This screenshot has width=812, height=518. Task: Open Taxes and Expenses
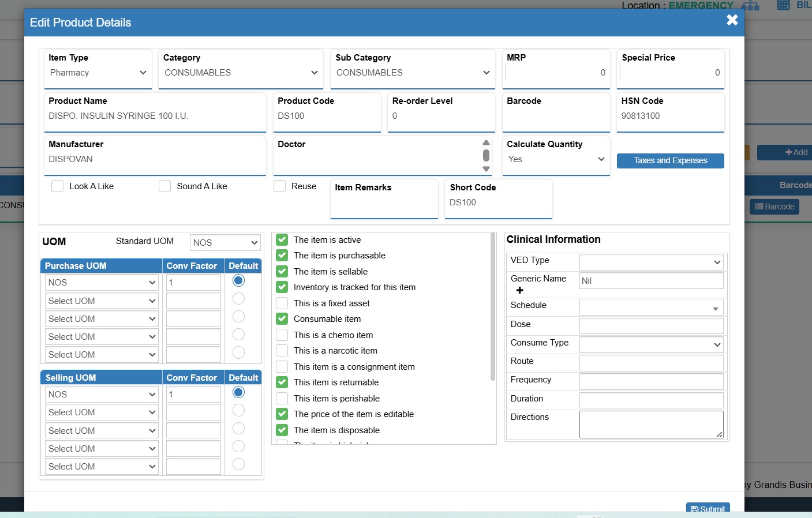[670, 161]
